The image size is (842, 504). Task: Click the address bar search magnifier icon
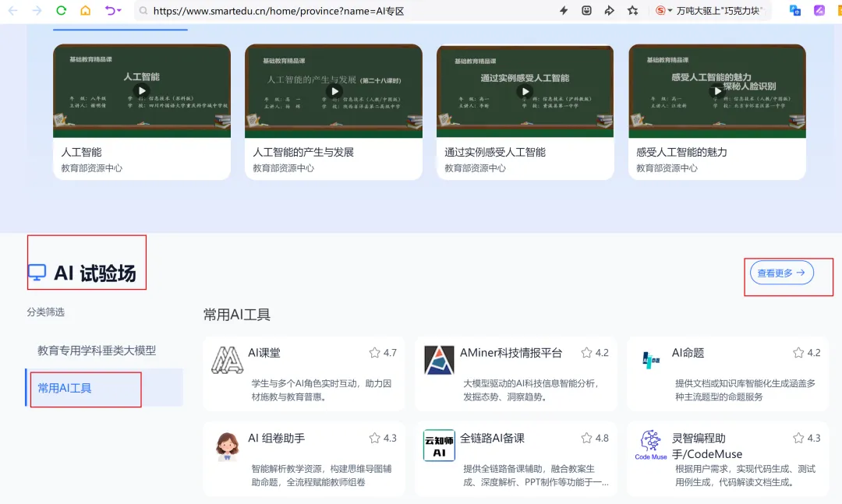143,11
